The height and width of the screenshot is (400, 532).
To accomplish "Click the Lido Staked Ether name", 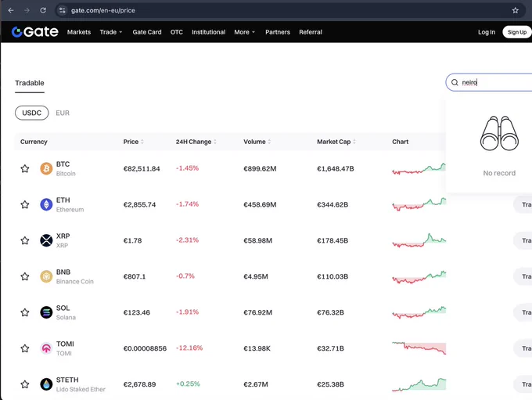I will click(x=81, y=389).
